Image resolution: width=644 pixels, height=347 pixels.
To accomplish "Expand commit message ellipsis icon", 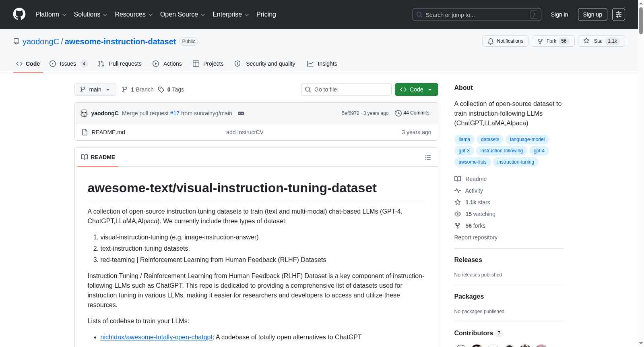I will pyautogui.click(x=241, y=113).
